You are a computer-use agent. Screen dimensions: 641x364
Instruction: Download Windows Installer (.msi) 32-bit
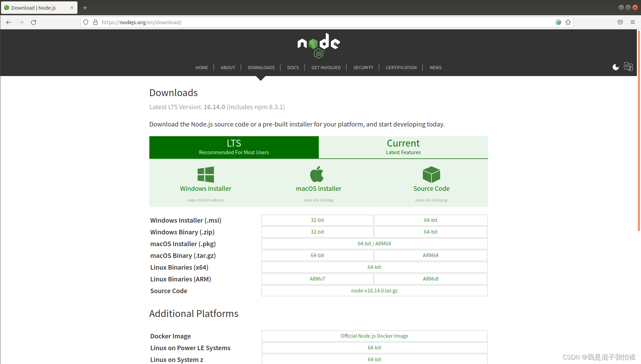[x=317, y=220]
